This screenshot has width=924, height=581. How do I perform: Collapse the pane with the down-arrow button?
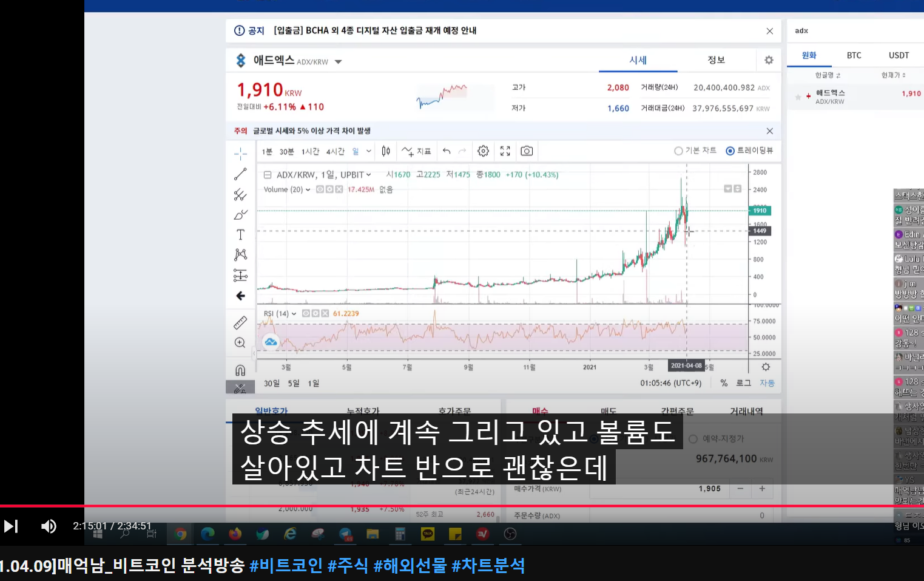point(728,189)
